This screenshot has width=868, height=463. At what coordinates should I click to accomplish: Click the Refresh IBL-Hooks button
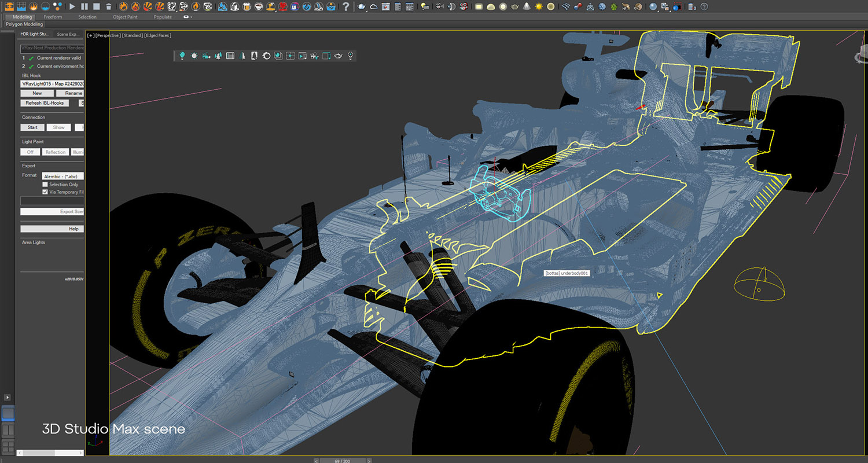tap(45, 103)
